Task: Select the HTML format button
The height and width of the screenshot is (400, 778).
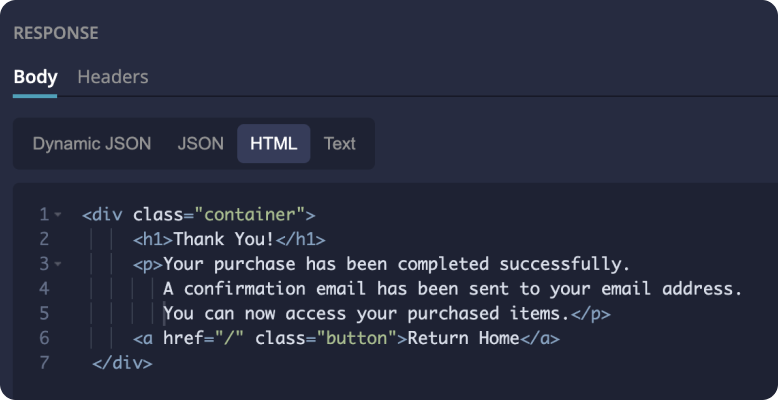Action: (274, 143)
